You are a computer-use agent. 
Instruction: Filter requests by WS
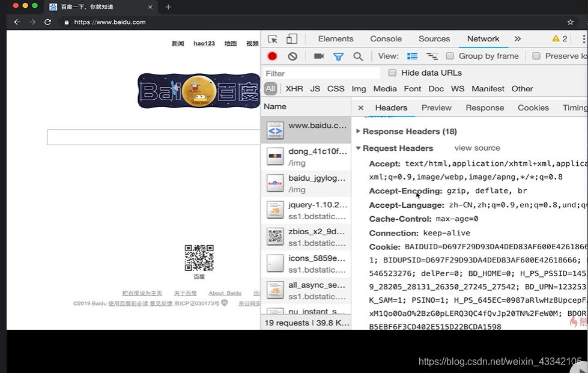pyautogui.click(x=458, y=89)
